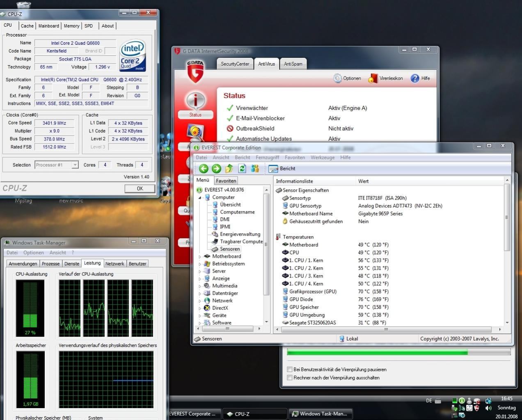Select Übersicht in EVEREST tree
The width and height of the screenshot is (522, 420).
point(230,205)
